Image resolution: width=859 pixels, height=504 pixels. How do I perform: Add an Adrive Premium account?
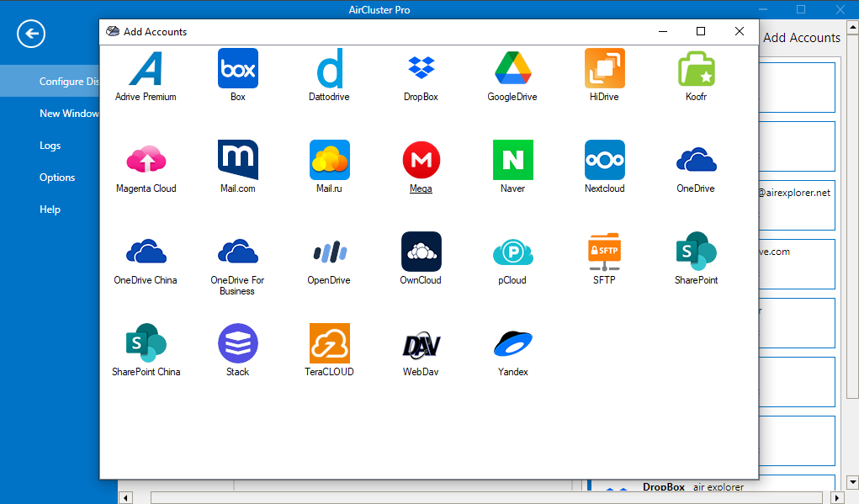(x=146, y=68)
